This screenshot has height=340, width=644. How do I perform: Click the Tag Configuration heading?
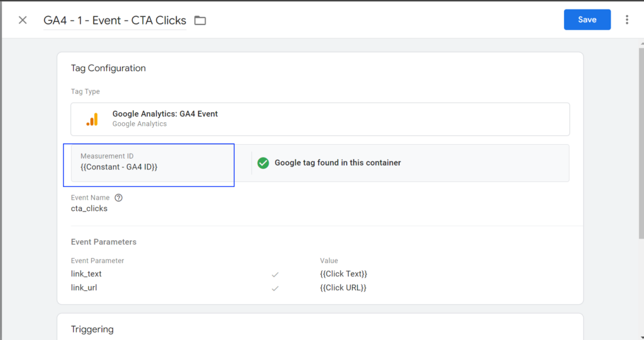point(108,68)
